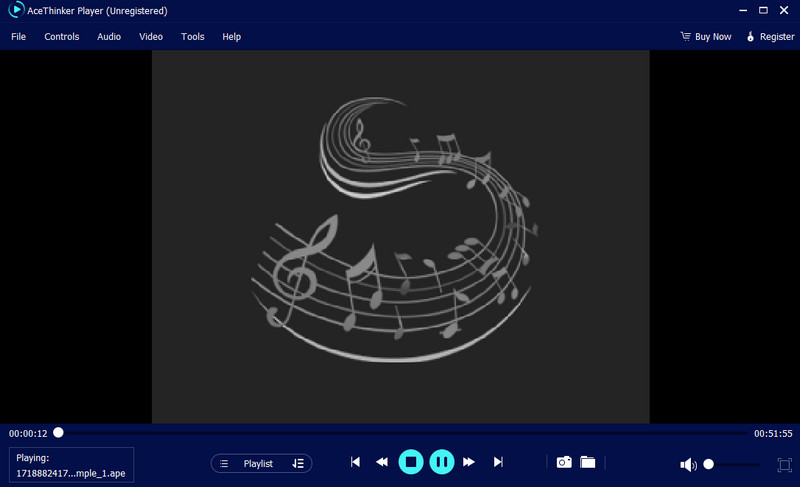The width and height of the screenshot is (800, 487).
Task: Open the Tools menu
Action: pos(193,37)
